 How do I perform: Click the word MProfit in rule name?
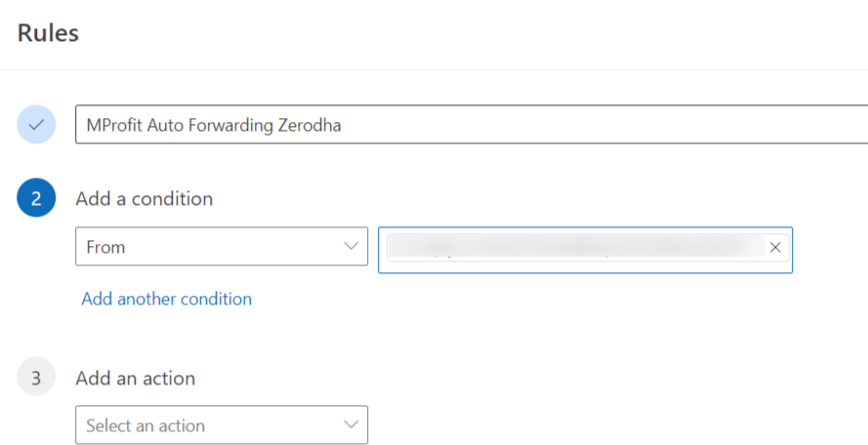[114, 125]
